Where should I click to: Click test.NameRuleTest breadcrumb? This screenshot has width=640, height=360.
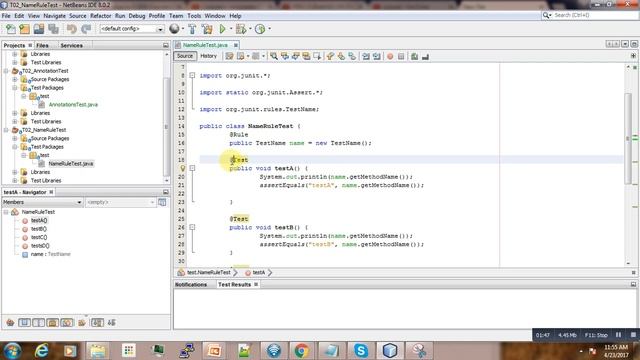coord(208,272)
